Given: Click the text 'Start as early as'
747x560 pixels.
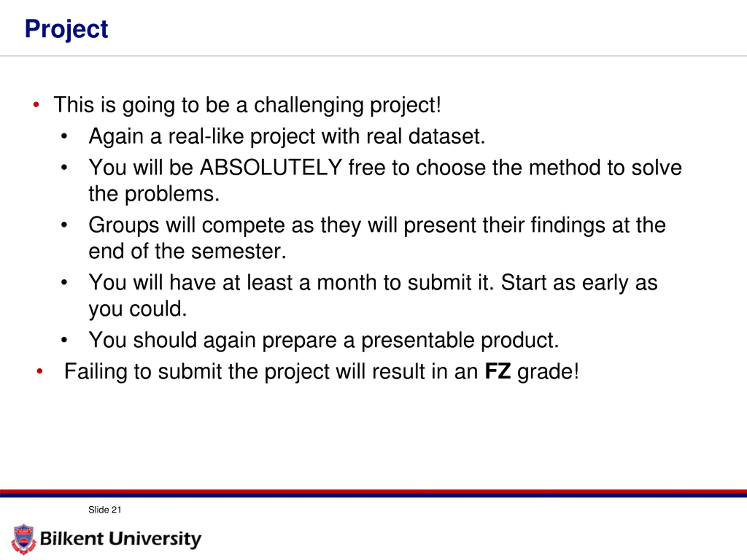Looking at the screenshot, I should [579, 283].
